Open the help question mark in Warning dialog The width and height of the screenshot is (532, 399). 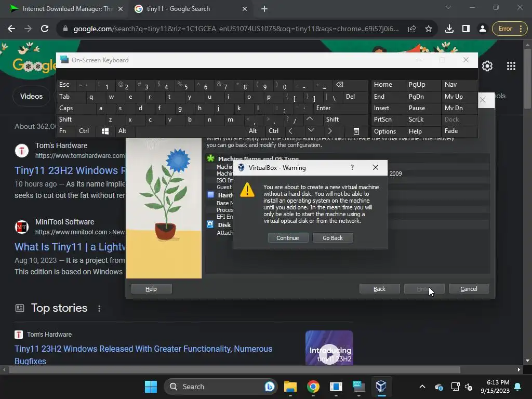352,168
